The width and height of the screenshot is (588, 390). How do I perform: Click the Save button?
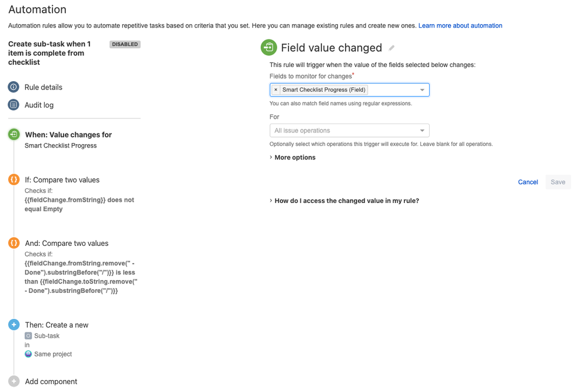558,182
